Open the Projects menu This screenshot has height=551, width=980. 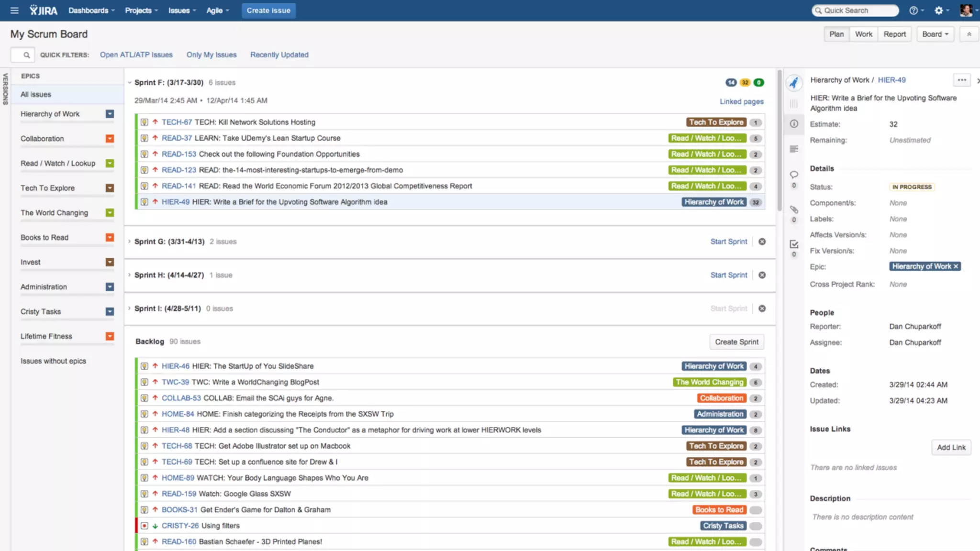141,11
